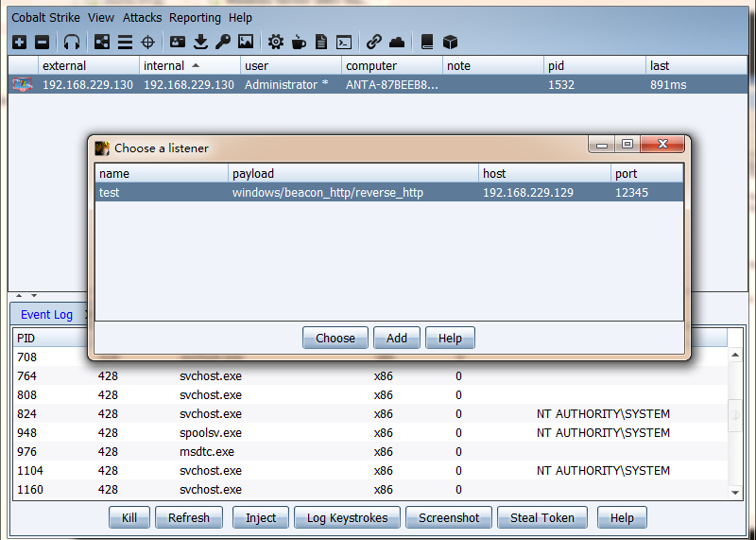Click the cloud icon in toolbar
This screenshot has width=756, height=540.
[397, 42]
